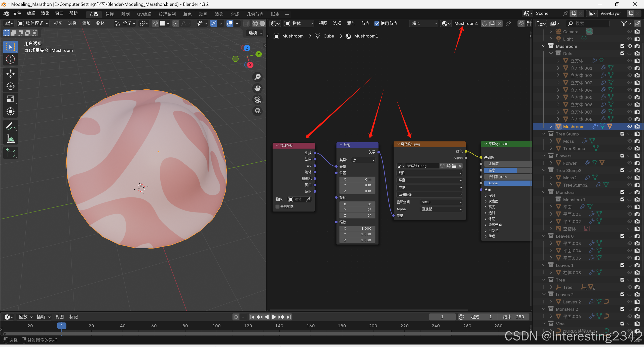This screenshot has width=644, height=347.
Task: Select the Rotate tool in the viewport toolbar
Action: [x=10, y=86]
